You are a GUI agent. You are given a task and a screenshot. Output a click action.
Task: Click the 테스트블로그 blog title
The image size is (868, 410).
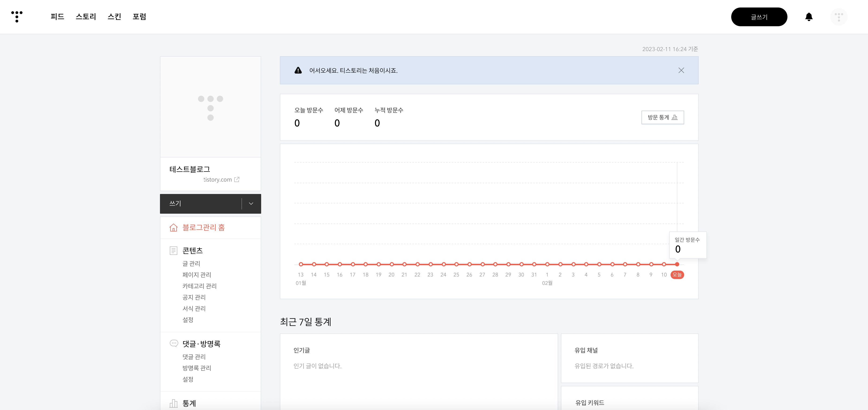click(x=190, y=169)
